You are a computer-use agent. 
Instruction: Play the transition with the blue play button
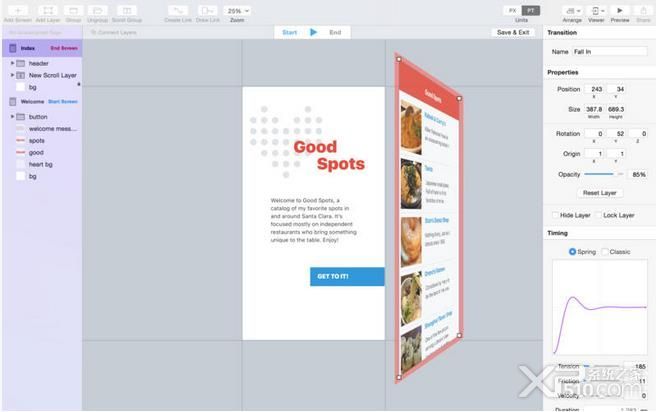click(313, 32)
